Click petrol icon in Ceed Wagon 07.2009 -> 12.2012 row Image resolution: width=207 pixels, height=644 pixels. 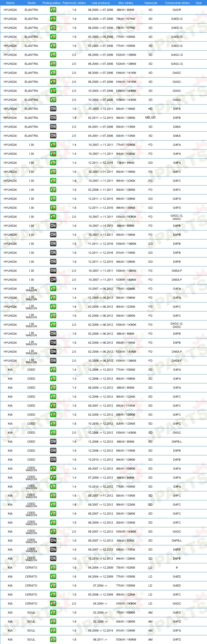[x=53, y=478]
